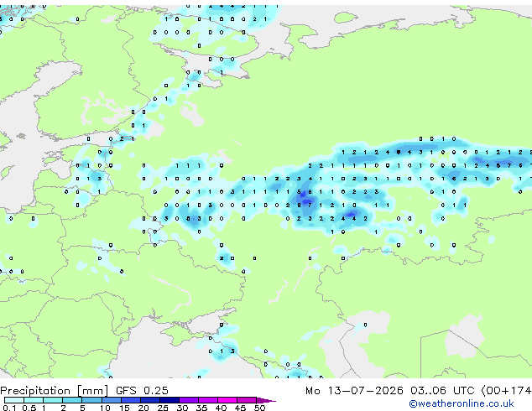
Task: Select the 2–5 mm legend color segment
Action: 72,400
